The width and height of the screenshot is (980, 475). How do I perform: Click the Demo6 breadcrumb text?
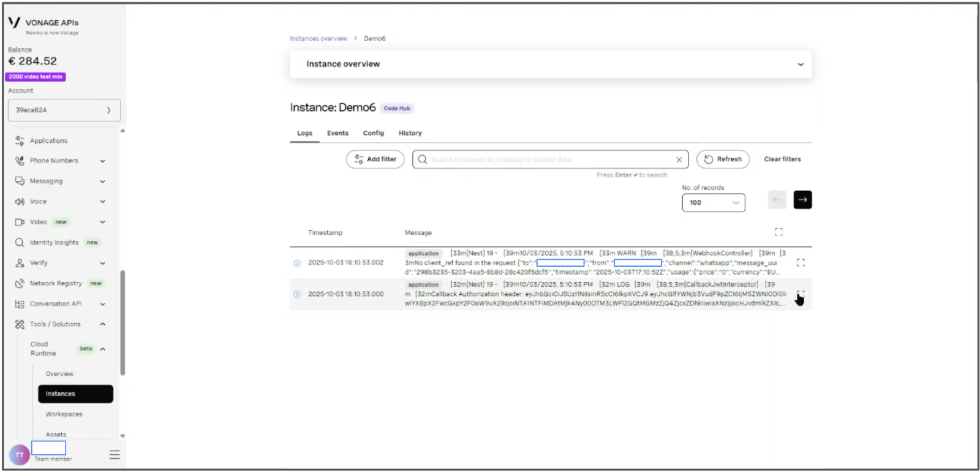tap(375, 39)
